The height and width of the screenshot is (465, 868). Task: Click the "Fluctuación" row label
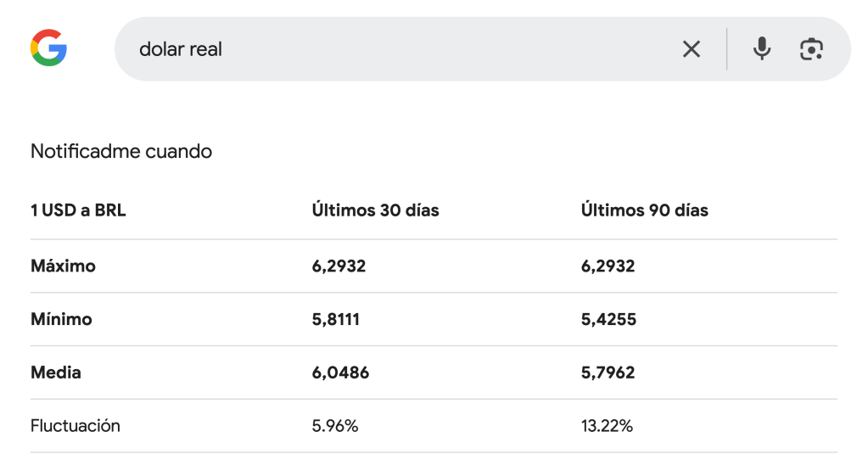pyautogui.click(x=76, y=426)
